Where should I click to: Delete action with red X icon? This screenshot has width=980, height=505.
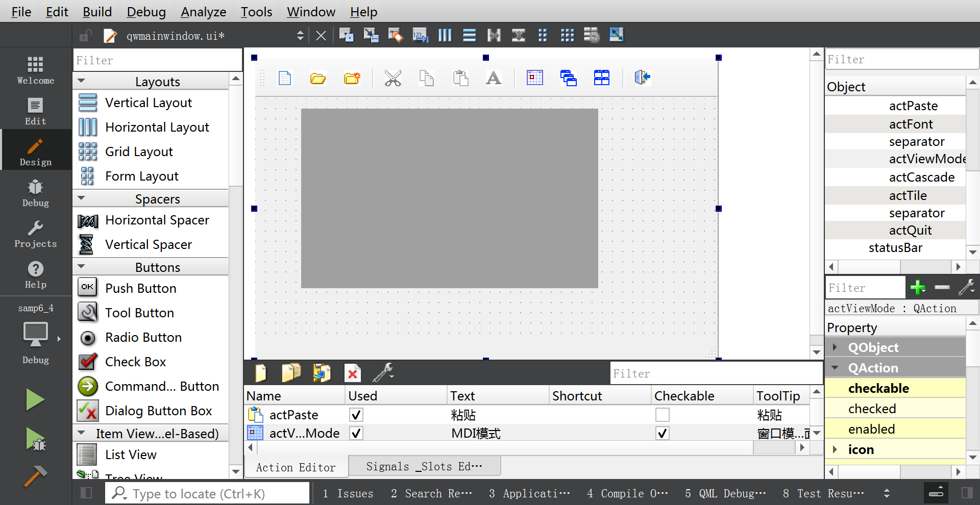pos(352,373)
